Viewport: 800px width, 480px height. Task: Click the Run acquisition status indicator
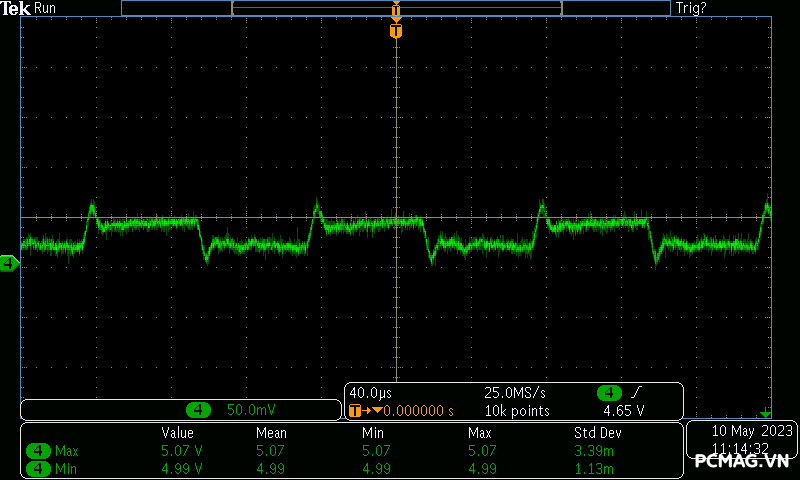pos(46,8)
